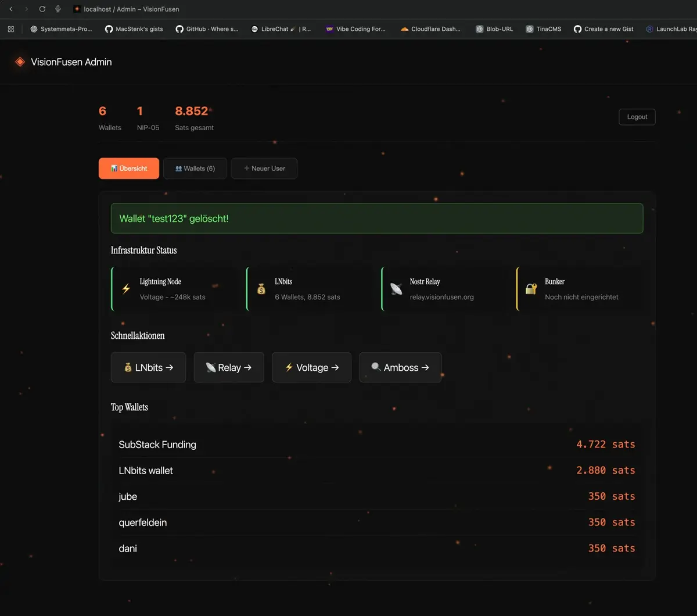The image size is (697, 616).
Task: Click the browser reload icon
Action: tap(42, 9)
